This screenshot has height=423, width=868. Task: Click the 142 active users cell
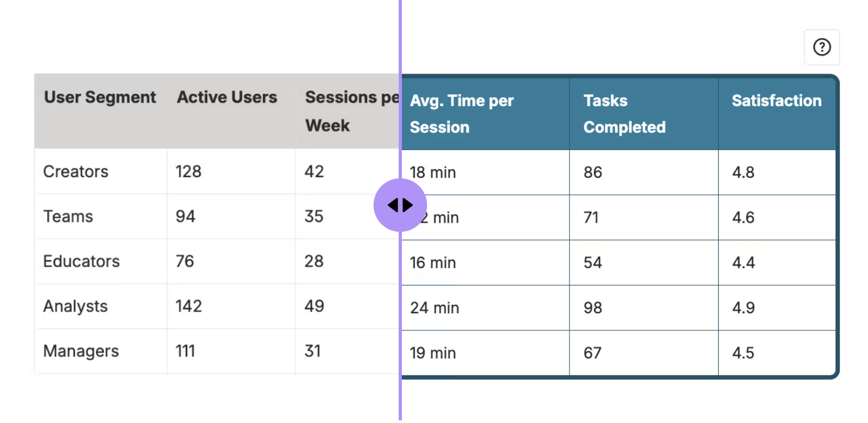pyautogui.click(x=189, y=306)
